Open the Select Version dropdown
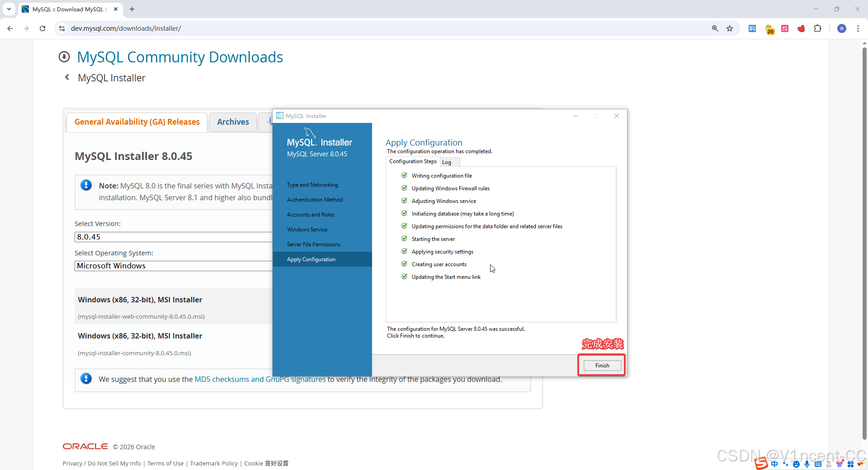The width and height of the screenshot is (868, 470). [x=174, y=237]
